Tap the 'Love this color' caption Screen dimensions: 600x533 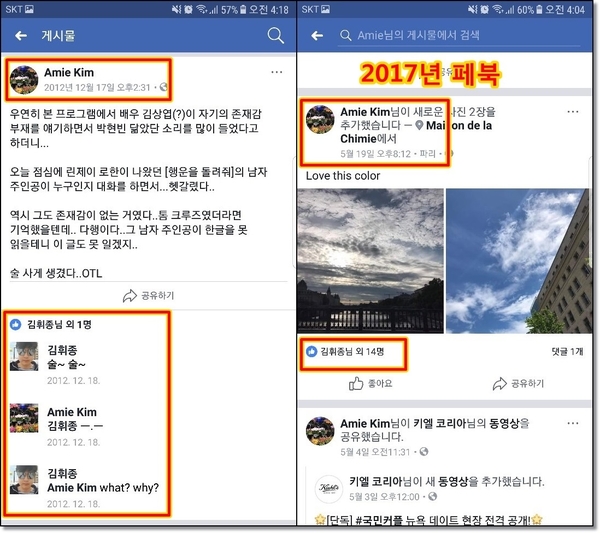pos(343,176)
